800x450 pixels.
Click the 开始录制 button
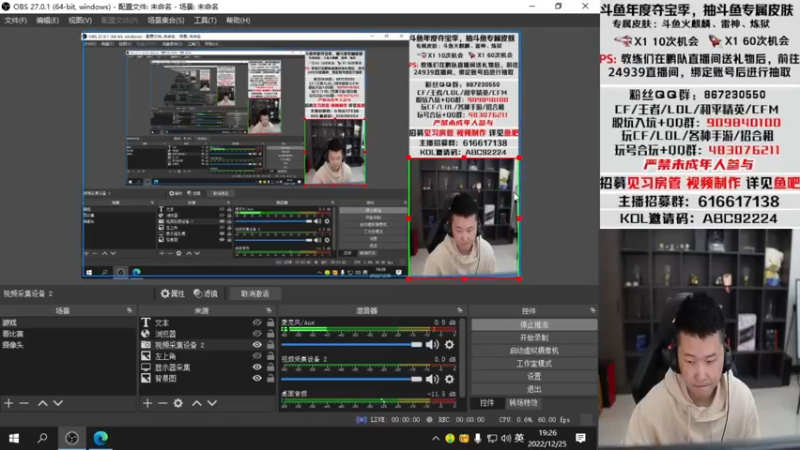[534, 338]
